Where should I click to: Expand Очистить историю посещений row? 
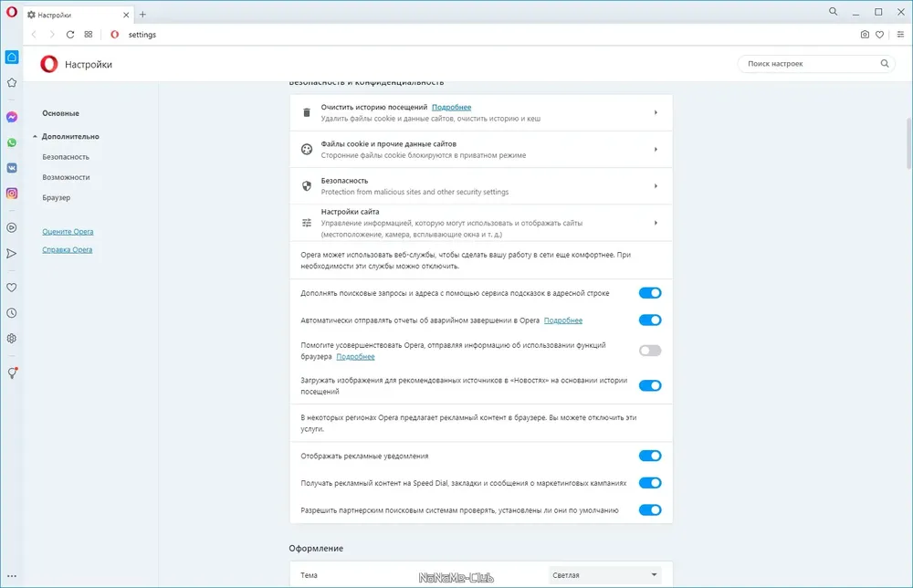(481, 112)
